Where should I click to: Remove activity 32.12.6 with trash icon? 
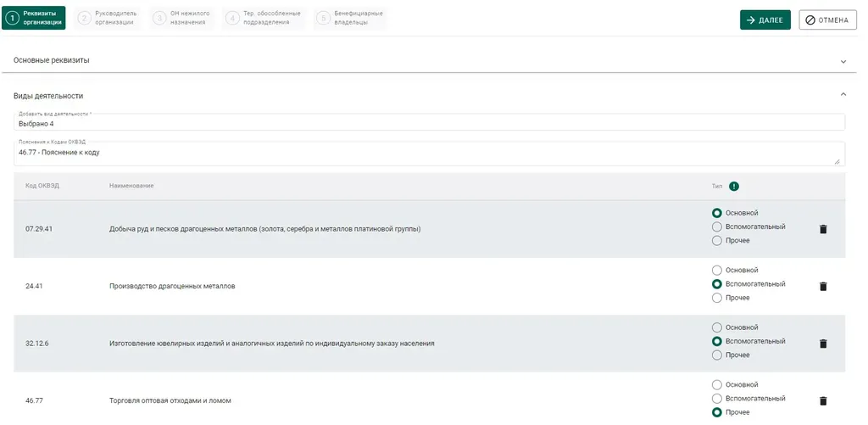point(822,344)
